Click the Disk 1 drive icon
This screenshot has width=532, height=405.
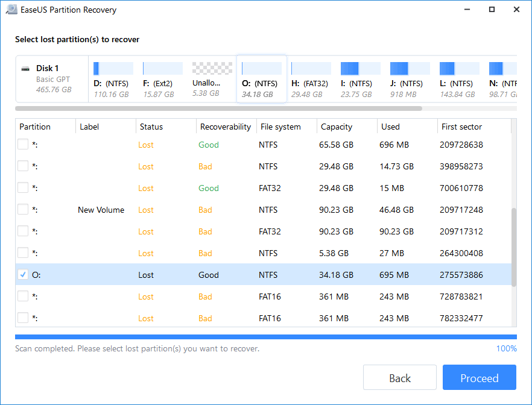25,69
